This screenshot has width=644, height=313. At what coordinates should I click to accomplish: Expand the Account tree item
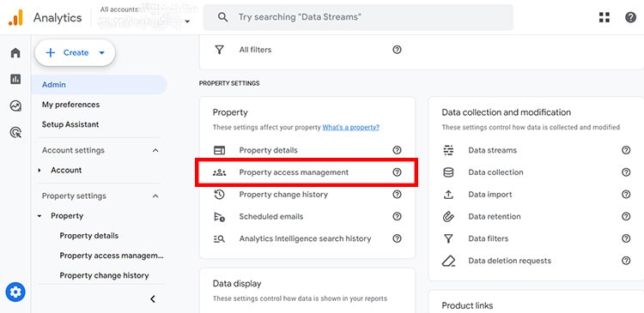[x=39, y=171]
